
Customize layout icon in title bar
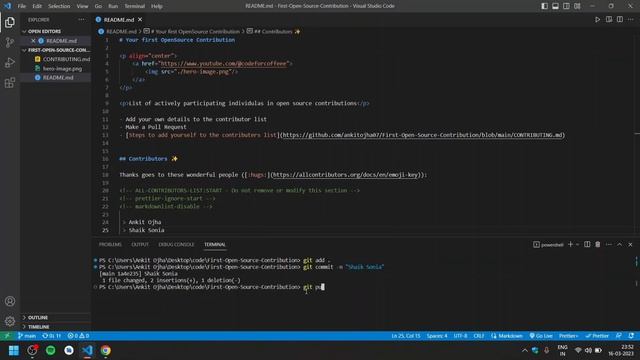coord(578,6)
